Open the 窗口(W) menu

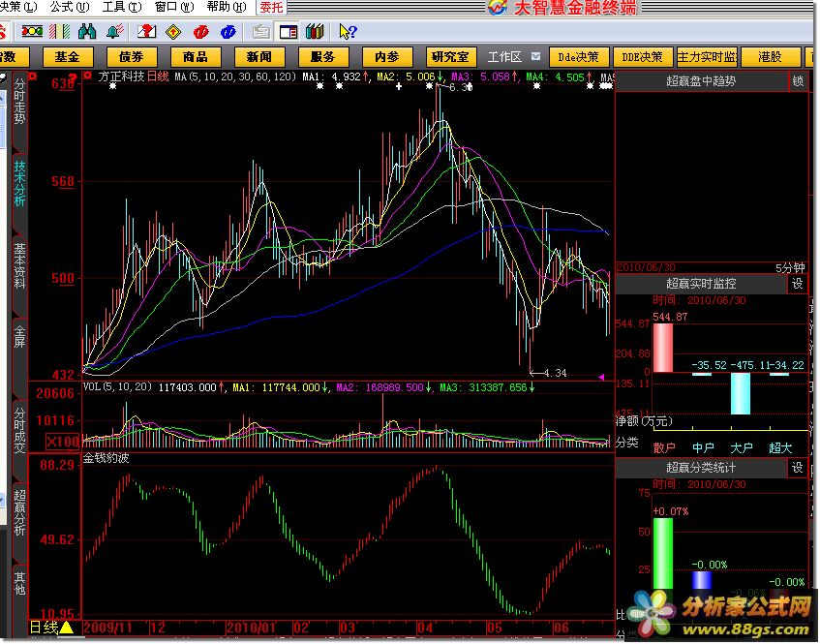click(174, 7)
